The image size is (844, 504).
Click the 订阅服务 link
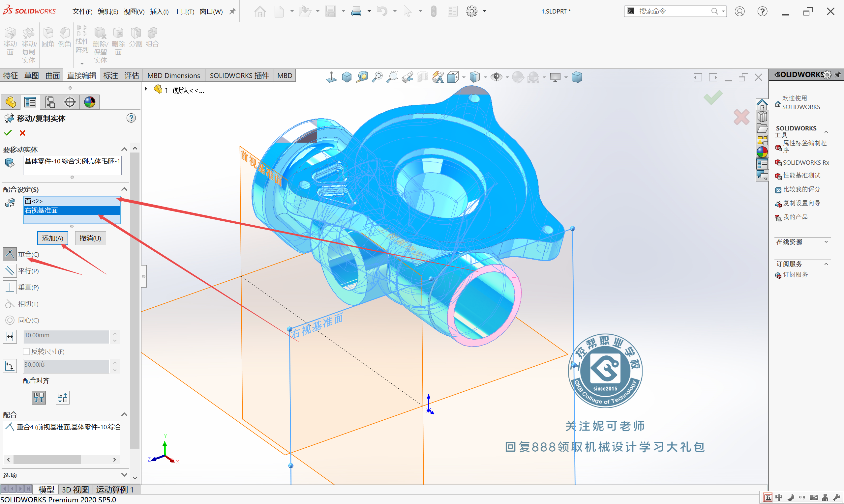[x=796, y=274]
